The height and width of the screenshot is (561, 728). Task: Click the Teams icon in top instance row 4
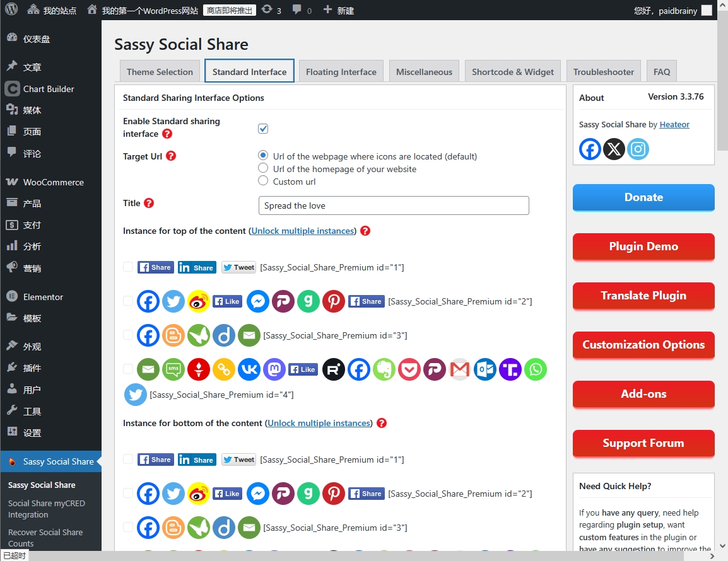tap(510, 369)
